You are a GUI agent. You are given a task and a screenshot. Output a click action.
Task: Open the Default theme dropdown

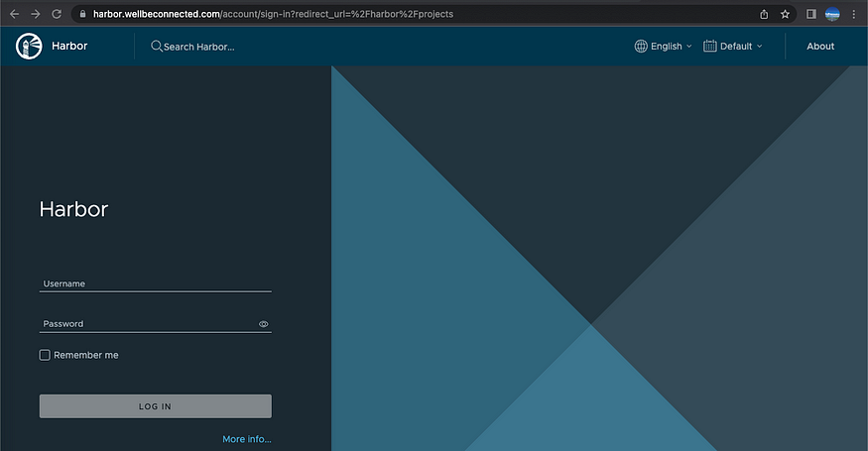point(732,46)
